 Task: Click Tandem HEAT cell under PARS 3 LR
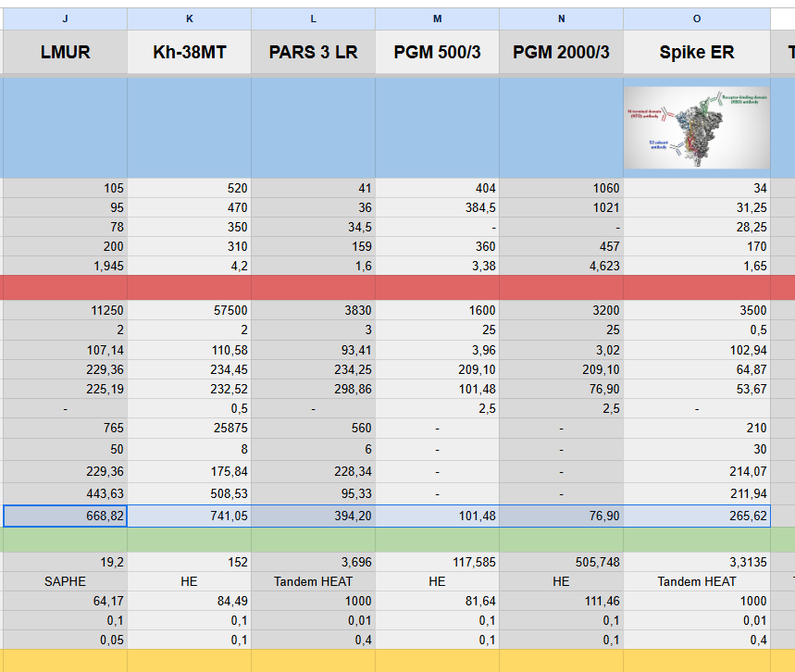coord(313,581)
